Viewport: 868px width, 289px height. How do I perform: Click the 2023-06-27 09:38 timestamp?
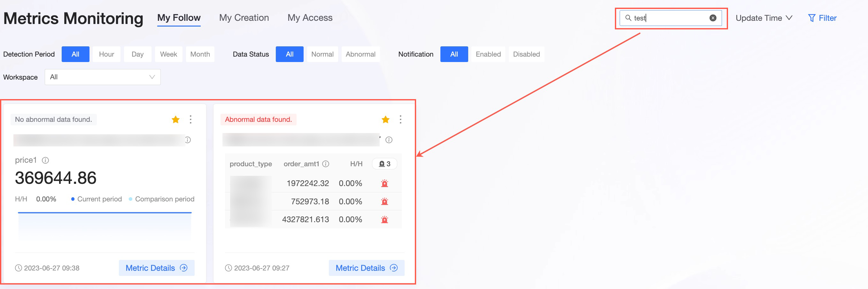click(51, 268)
